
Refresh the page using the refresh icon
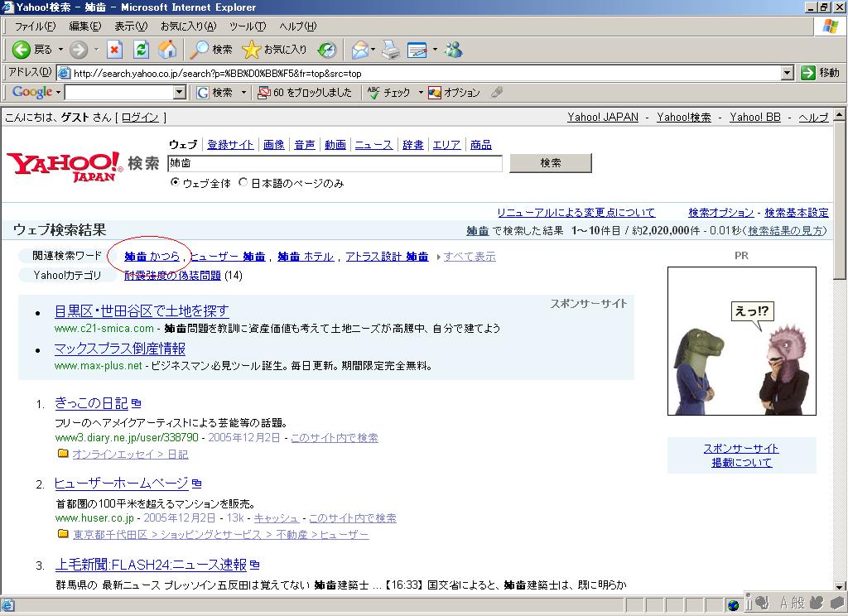click(x=141, y=50)
